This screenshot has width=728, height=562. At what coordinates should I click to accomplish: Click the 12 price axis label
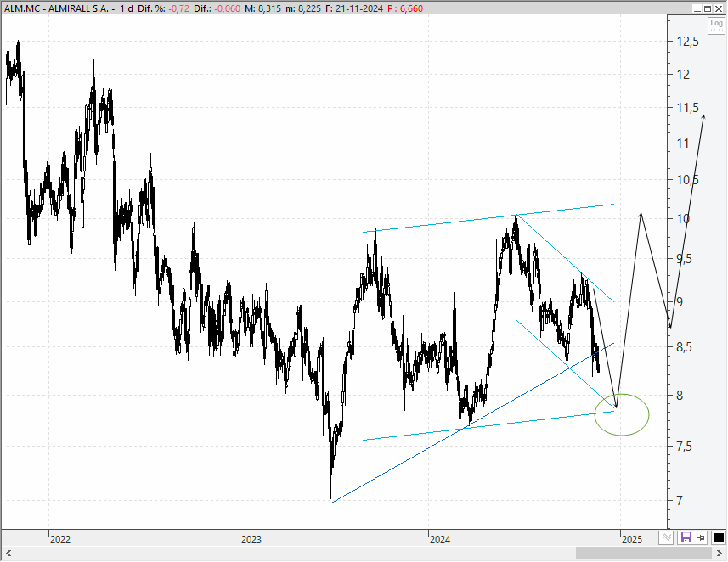click(x=684, y=74)
